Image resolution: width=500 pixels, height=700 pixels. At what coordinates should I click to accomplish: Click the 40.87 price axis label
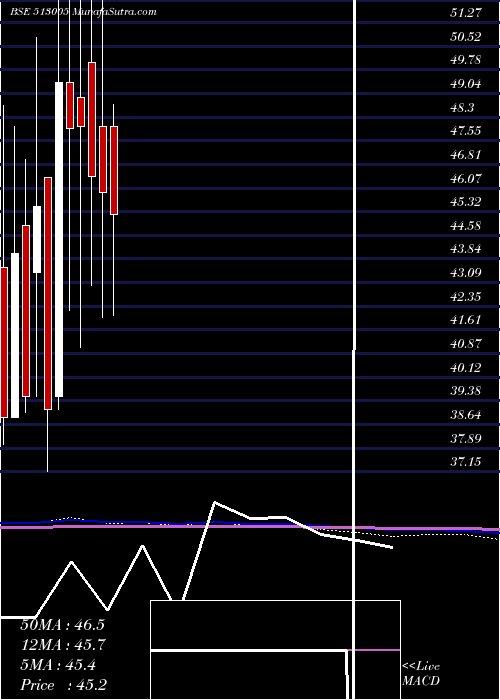(466, 344)
